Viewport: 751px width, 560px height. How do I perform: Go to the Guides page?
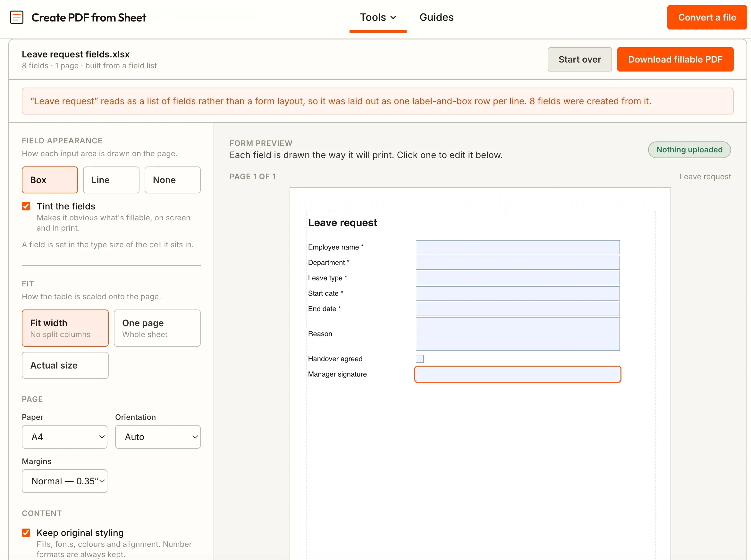[x=436, y=17]
